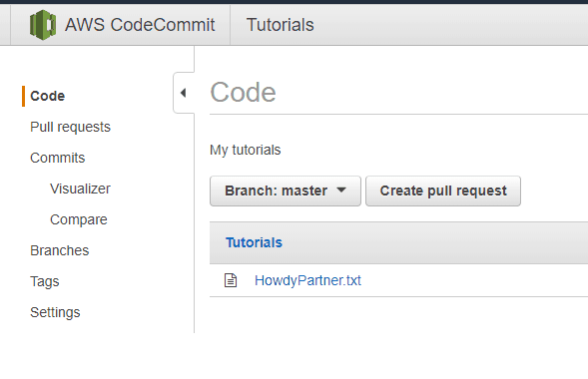This screenshot has width=588, height=379.
Task: Open Tags in the sidebar
Action: tap(45, 281)
